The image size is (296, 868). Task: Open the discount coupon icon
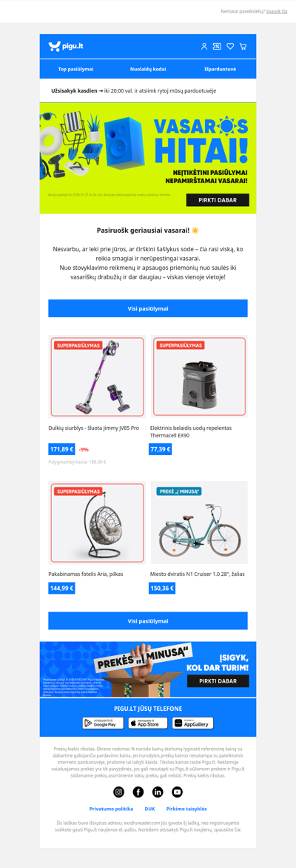(217, 47)
